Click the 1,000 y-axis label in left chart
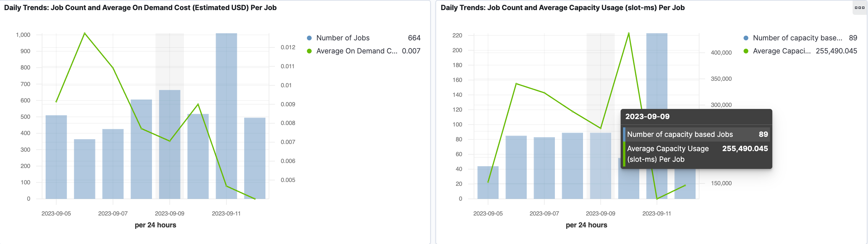 coord(23,35)
